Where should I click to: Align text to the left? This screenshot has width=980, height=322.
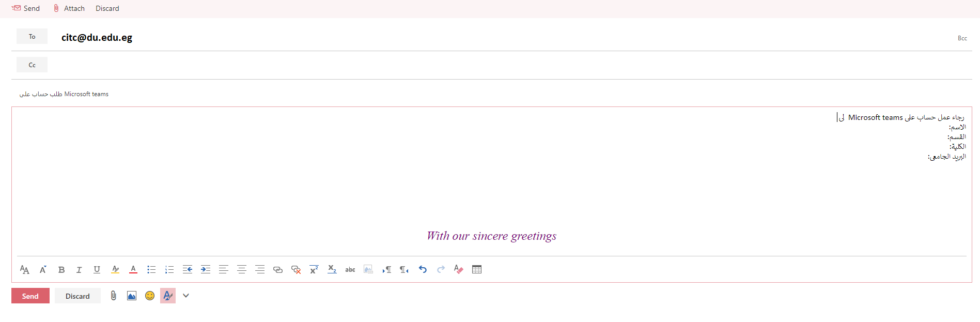224,269
